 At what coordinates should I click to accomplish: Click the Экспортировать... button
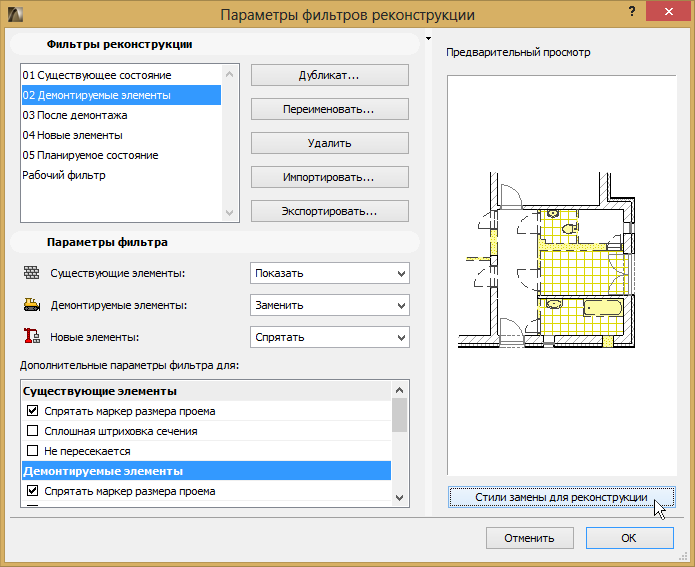tap(330, 211)
